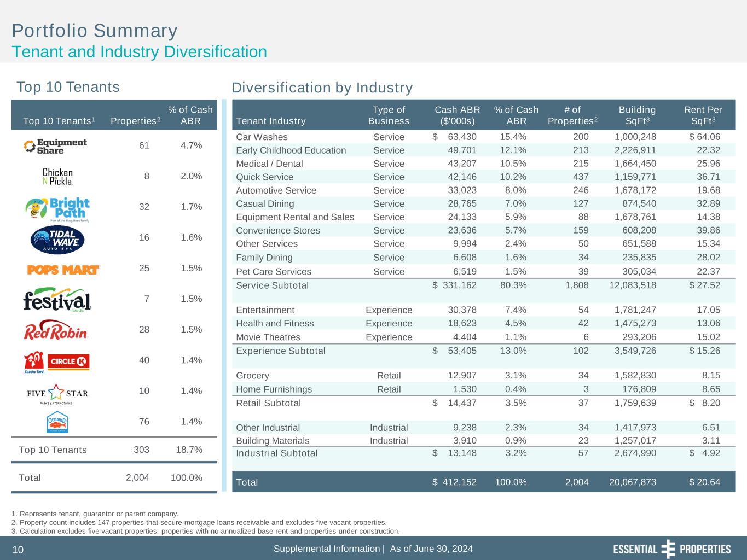Screen dimensions: 747x560
Task: Select the Pops Mart logo
Action: [63, 270]
